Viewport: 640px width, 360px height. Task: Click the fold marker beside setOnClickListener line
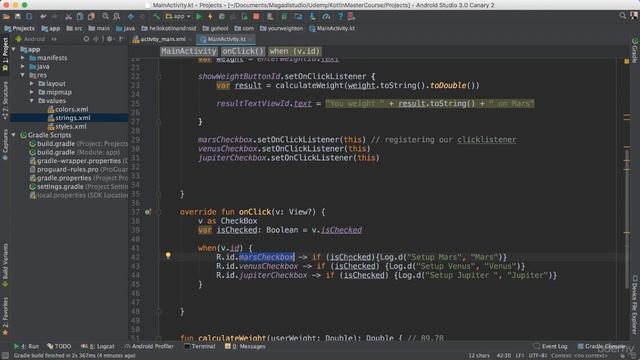pyautogui.click(x=159, y=77)
